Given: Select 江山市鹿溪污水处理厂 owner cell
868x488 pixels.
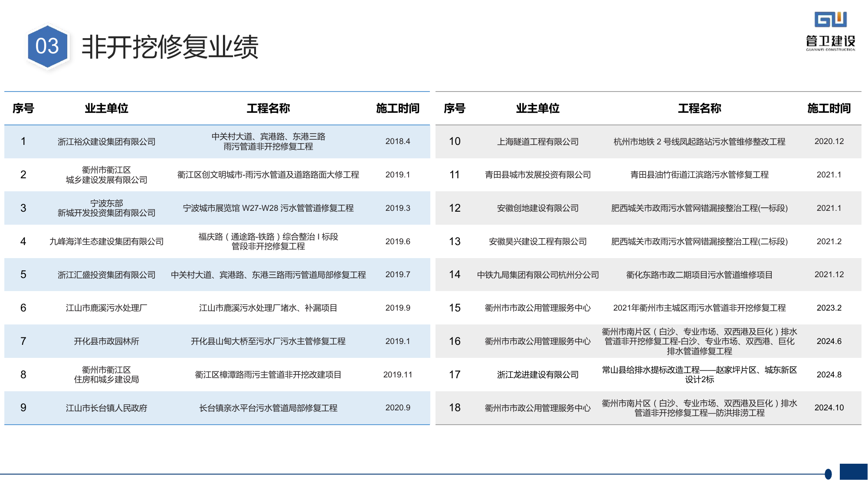Looking at the screenshot, I should pos(107,308).
